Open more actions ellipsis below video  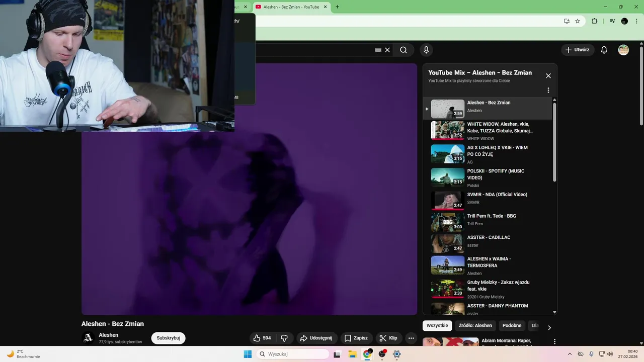[411, 338]
